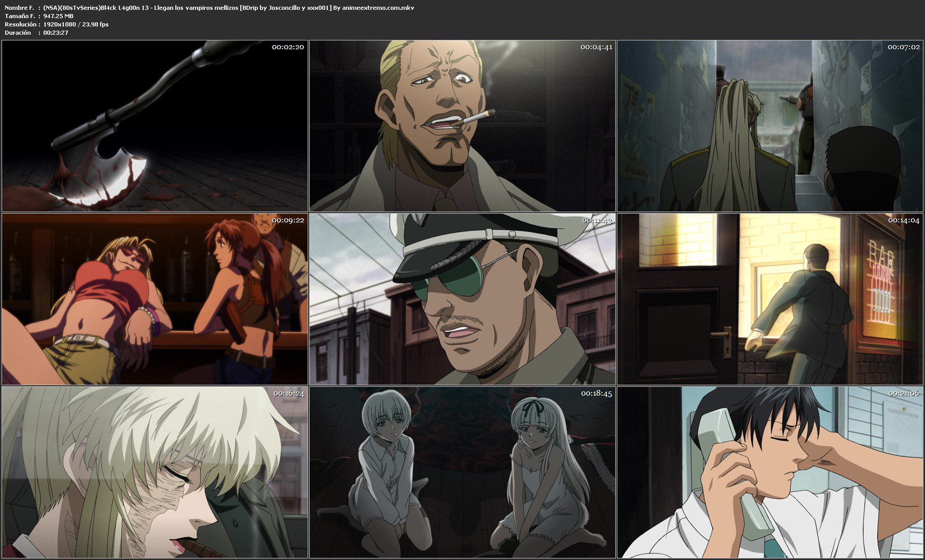Click the .mkv file name text

228,8
